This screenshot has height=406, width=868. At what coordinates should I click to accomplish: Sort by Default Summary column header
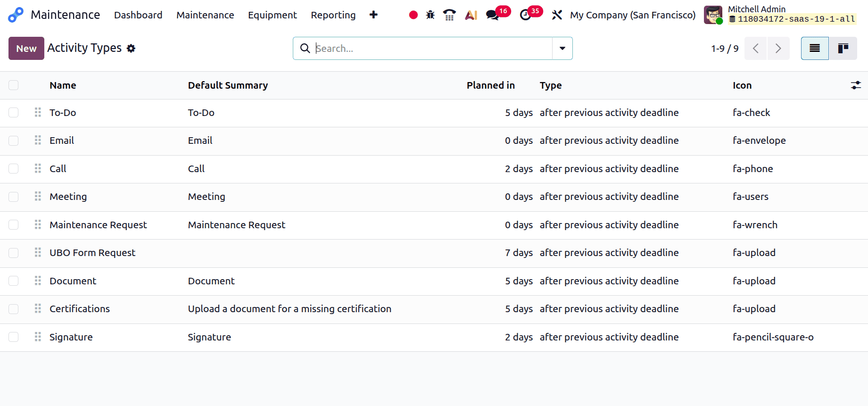click(228, 85)
